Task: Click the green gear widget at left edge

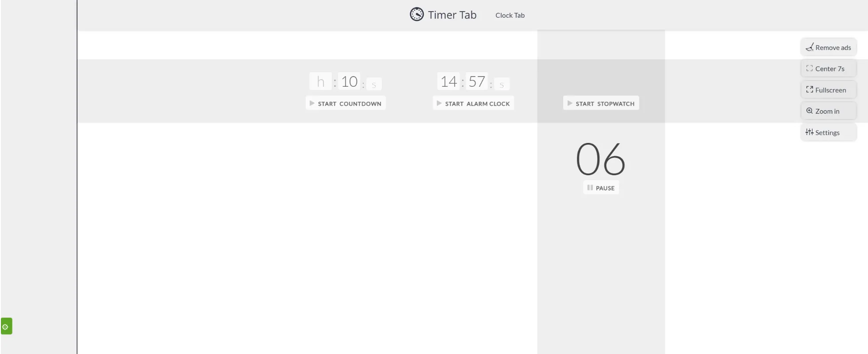Action: coord(6,327)
